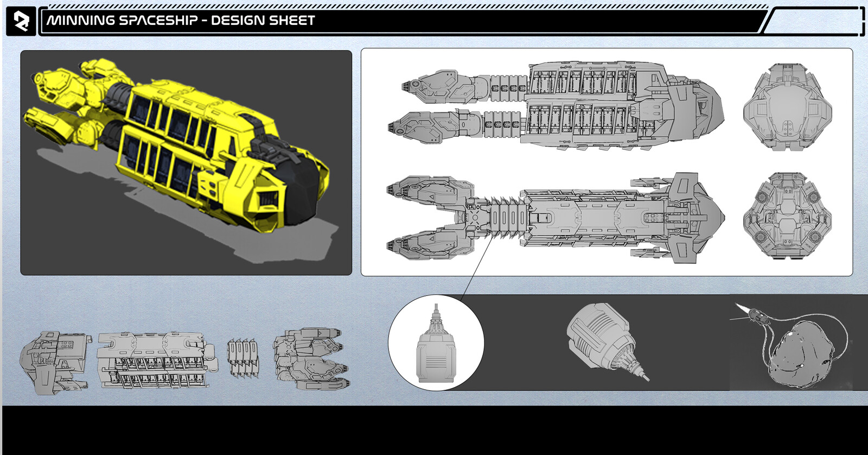The width and height of the screenshot is (868, 455).
Task: Select the second-row top-view ship drawing
Action: point(556,218)
